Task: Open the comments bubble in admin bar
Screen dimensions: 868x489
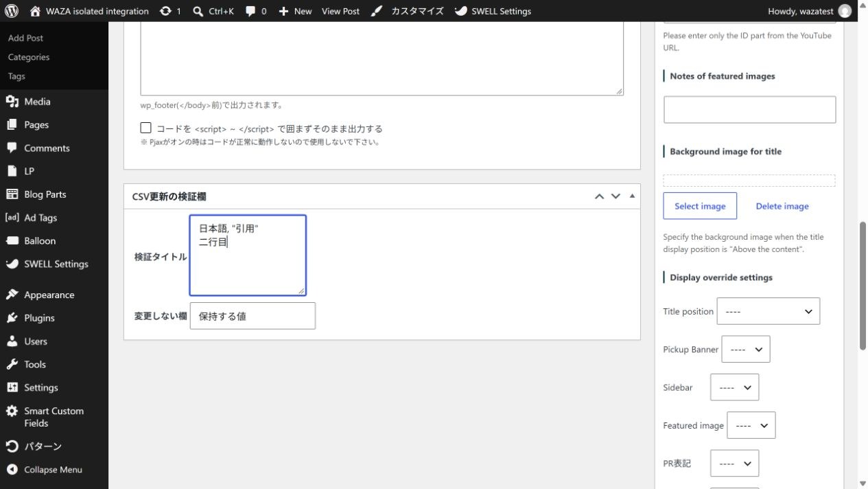Action: (x=251, y=11)
